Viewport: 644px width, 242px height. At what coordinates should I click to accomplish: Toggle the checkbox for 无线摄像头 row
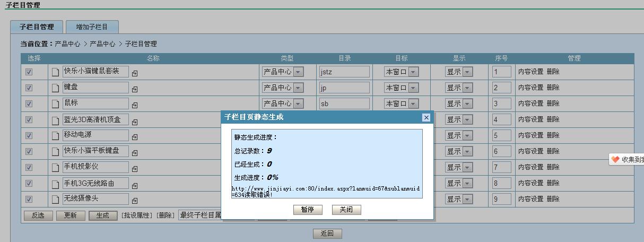29,200
